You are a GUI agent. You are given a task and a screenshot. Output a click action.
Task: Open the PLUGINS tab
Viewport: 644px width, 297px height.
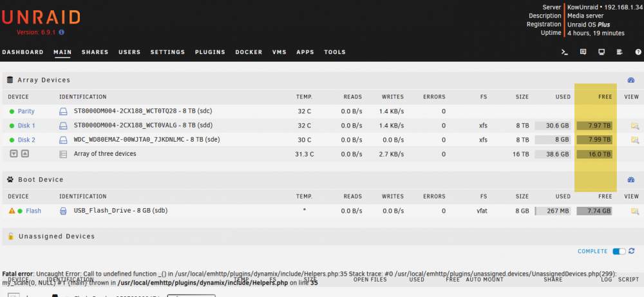pyautogui.click(x=211, y=52)
